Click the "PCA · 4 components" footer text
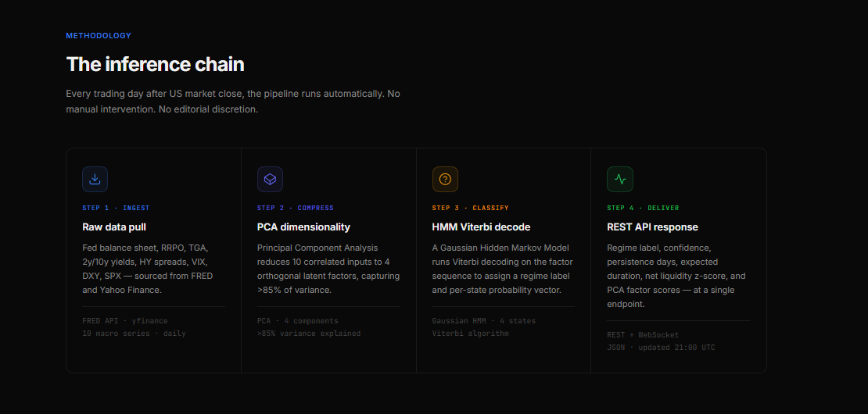This screenshot has width=868, height=414. [297, 321]
